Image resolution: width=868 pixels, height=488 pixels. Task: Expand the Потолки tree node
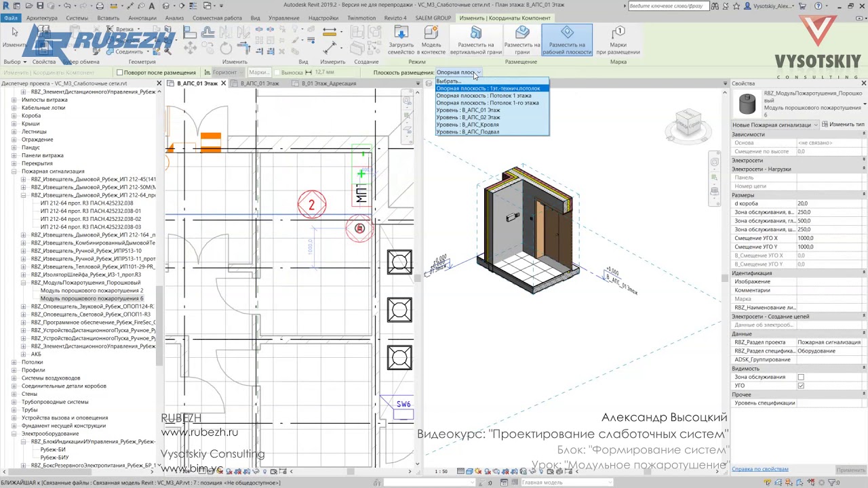(14, 362)
